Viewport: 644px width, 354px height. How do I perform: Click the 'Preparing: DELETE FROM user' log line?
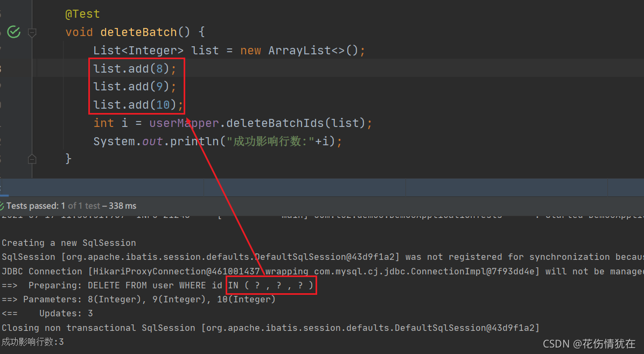tap(157, 286)
